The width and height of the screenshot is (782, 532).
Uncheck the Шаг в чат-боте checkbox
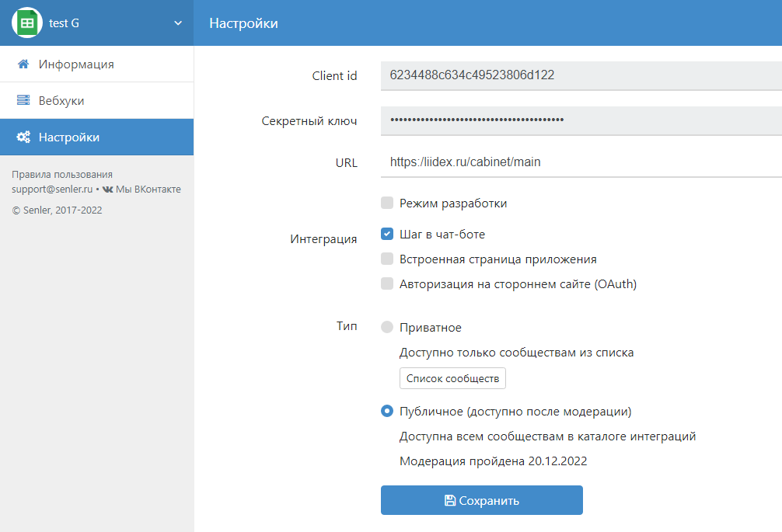[x=387, y=234]
